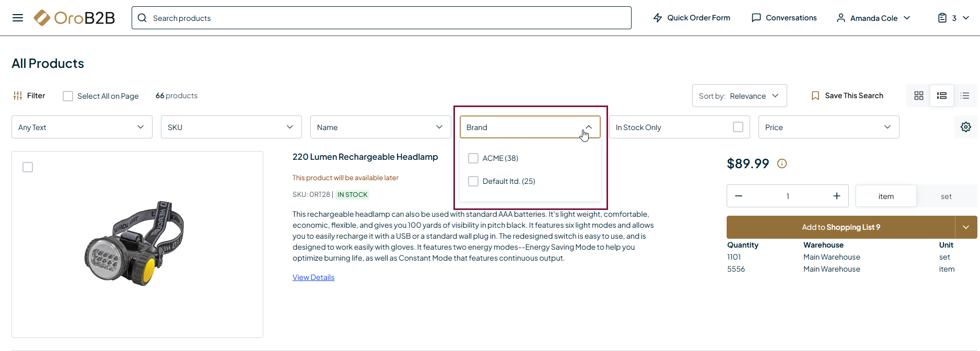The image size is (980, 351).
Task: Click Add to Shopping List 9
Action: tap(840, 227)
